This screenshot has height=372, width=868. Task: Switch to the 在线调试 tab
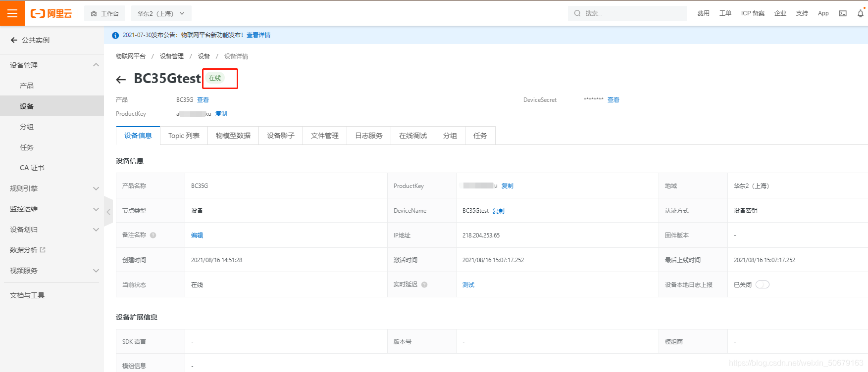pyautogui.click(x=413, y=136)
